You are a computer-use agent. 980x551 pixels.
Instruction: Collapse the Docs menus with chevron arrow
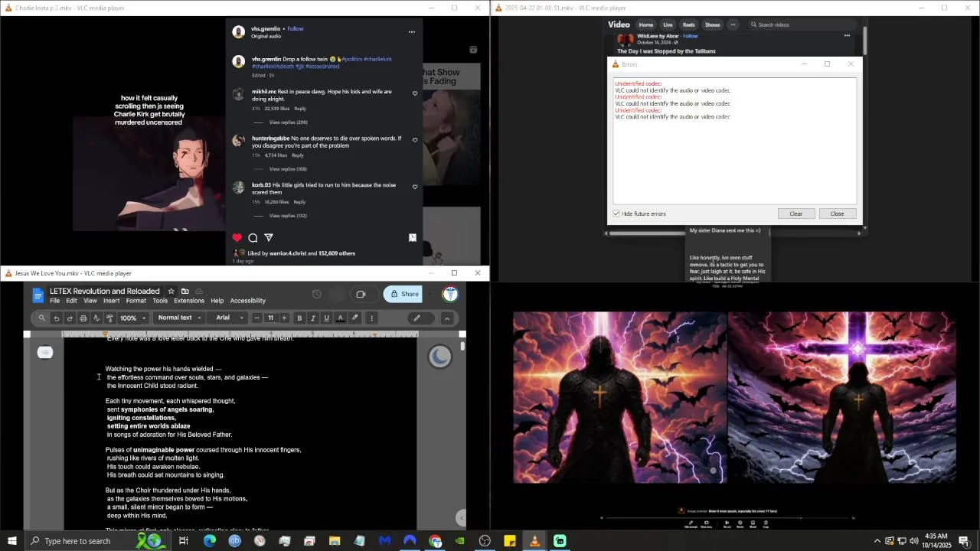pyautogui.click(x=447, y=318)
